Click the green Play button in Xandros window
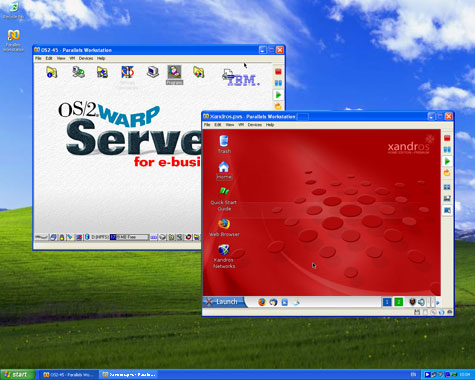This screenshot has height=380, width=475. point(447,161)
